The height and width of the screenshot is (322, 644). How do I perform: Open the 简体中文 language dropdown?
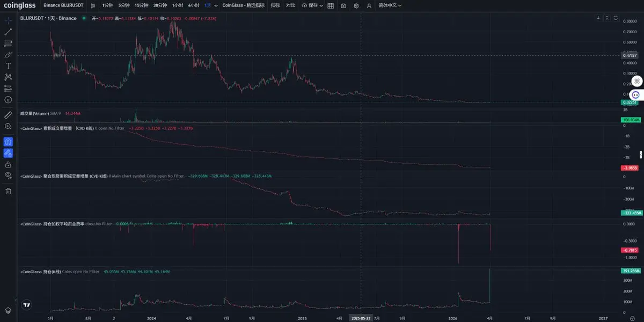click(391, 5)
